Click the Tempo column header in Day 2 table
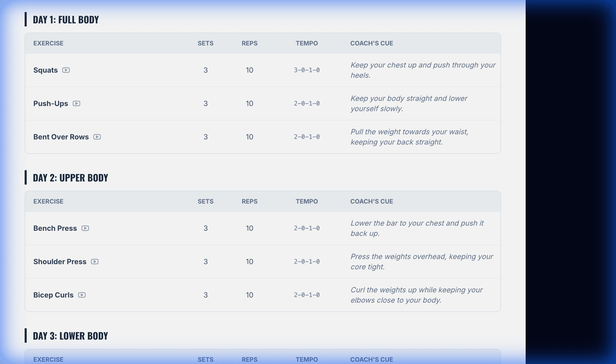 [x=307, y=202]
